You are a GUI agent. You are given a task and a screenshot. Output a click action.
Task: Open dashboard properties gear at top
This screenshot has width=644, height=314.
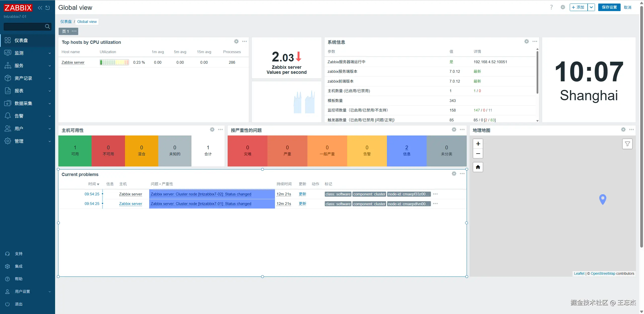(x=563, y=7)
